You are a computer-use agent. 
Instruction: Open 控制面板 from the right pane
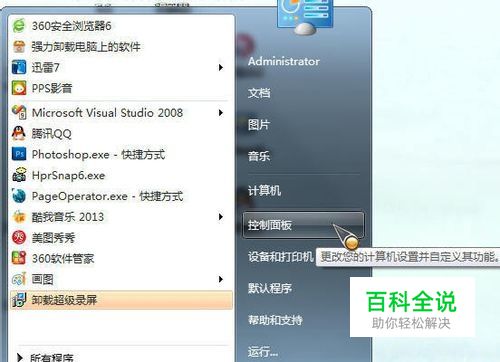click(x=303, y=225)
